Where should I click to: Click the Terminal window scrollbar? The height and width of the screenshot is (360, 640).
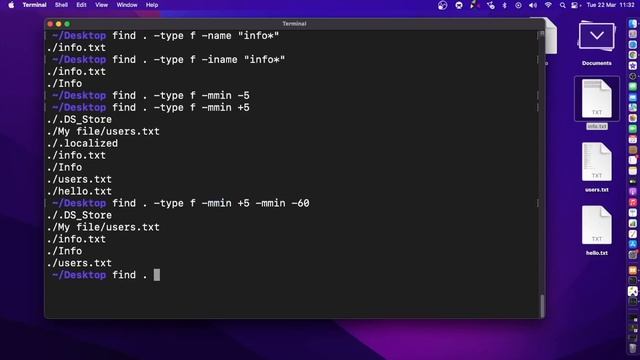542,305
